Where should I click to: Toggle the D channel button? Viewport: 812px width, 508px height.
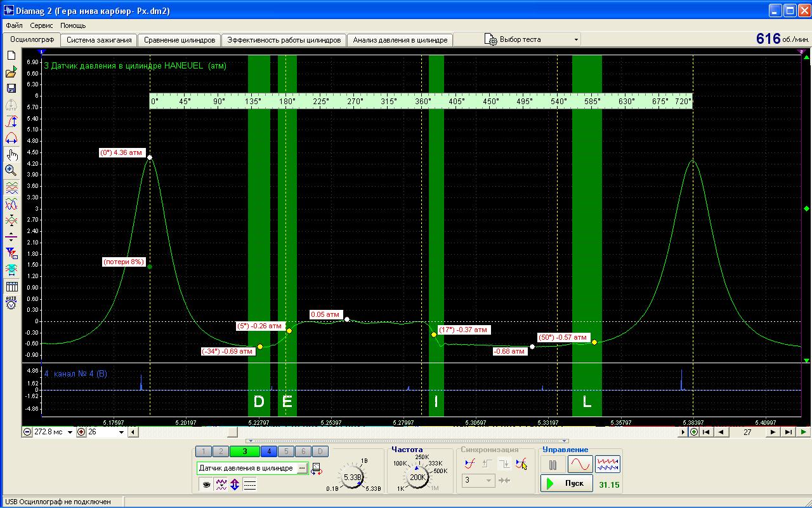(x=320, y=451)
